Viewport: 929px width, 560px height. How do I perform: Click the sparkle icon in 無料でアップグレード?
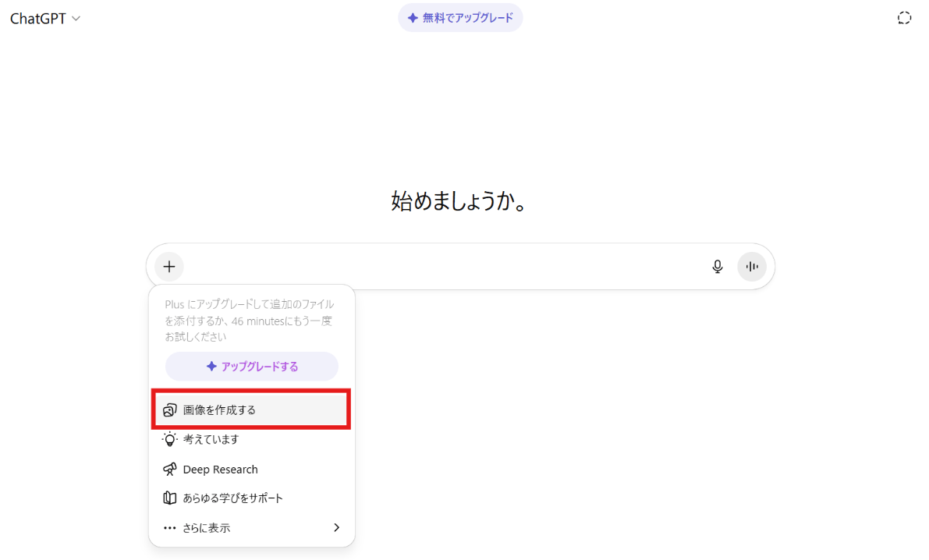413,18
